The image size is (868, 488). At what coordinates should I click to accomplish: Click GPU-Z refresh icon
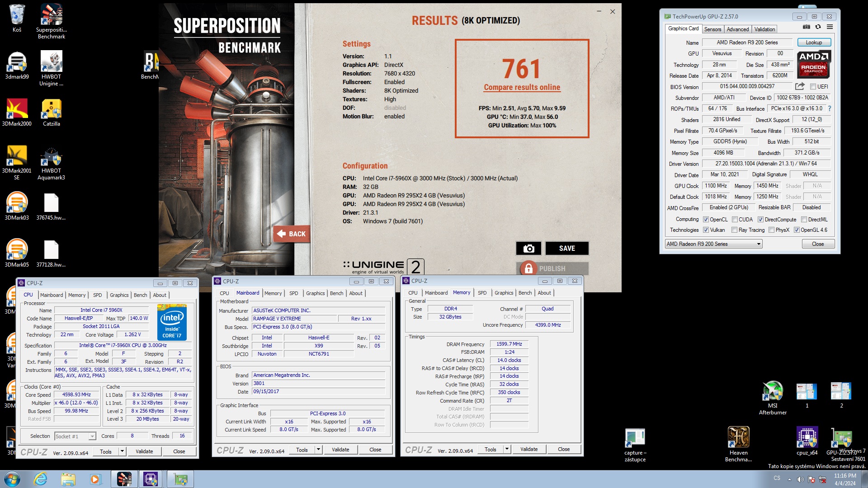click(818, 27)
